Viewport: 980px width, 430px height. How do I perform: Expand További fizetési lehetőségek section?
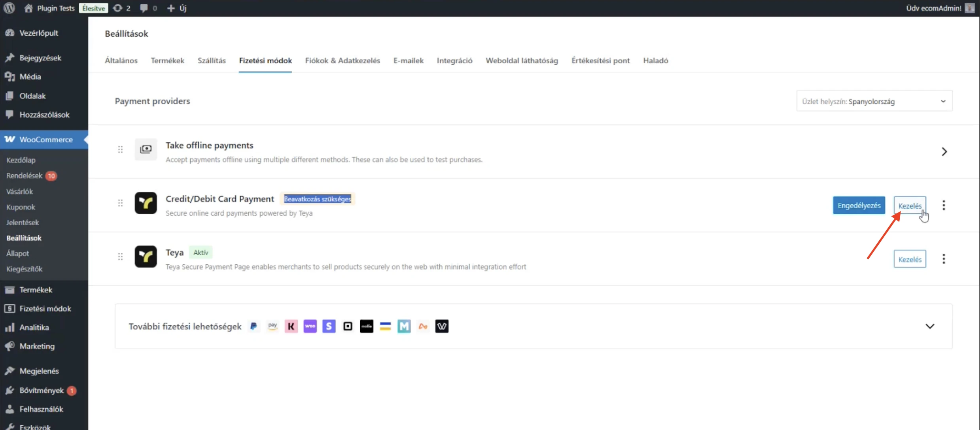pos(930,326)
